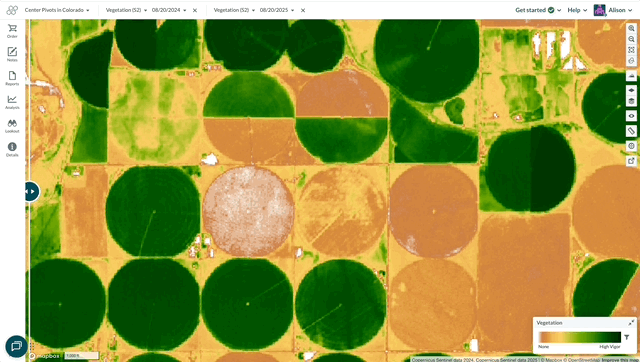Click the compare layers control

(x=631, y=90)
